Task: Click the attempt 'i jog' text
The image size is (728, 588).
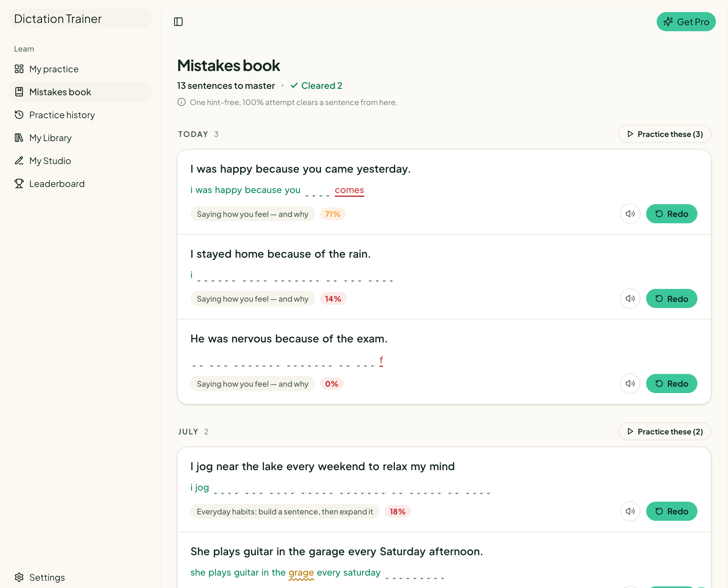Action: [x=199, y=488]
